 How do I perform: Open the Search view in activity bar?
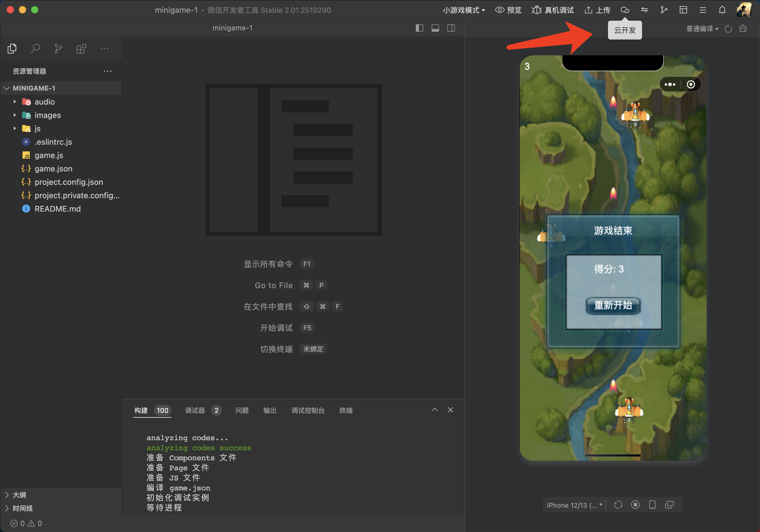[35, 49]
